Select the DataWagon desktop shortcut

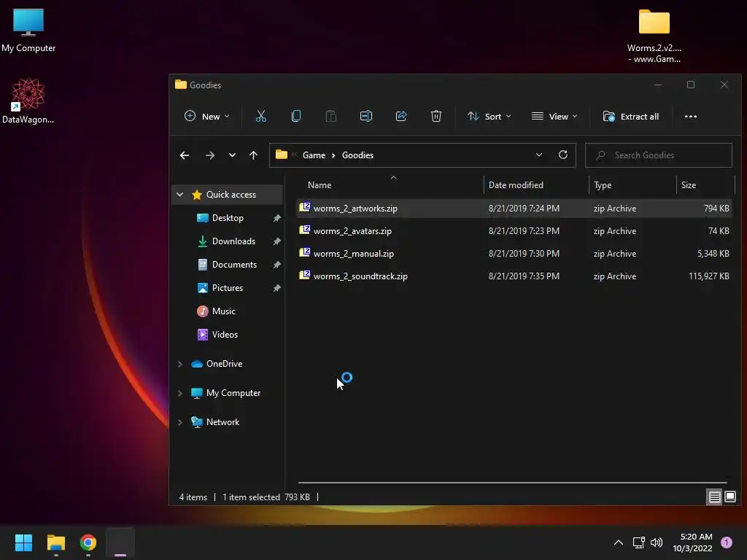coord(28,101)
